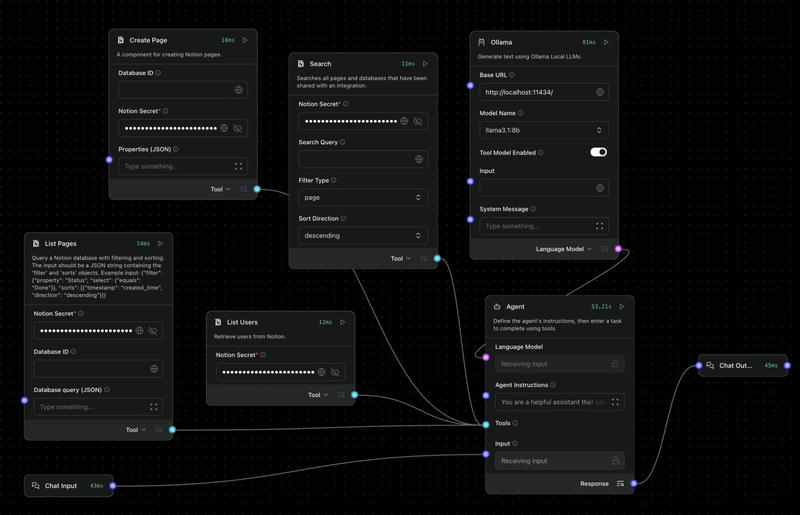Click the globe icon in List Pages Notion Secret
This screenshot has width=800, height=515.
(139, 331)
